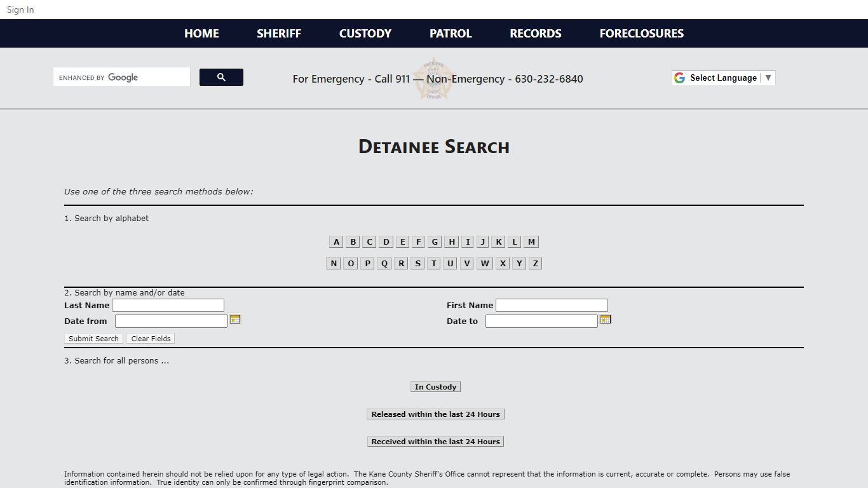The width and height of the screenshot is (868, 488).
Task: Click Clear Fields button
Action: coord(151,339)
